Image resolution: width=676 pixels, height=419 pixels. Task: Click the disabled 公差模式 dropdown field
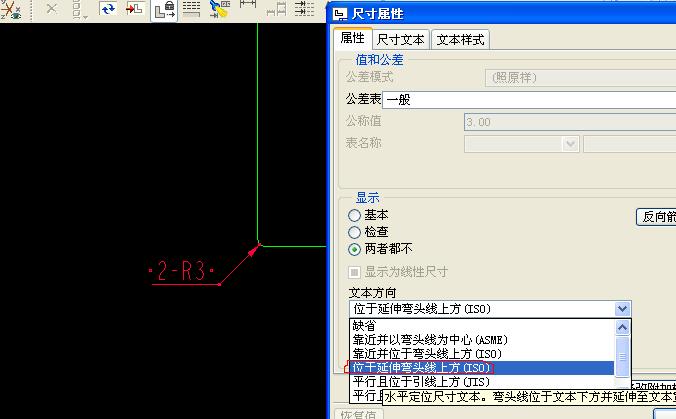tap(580, 78)
